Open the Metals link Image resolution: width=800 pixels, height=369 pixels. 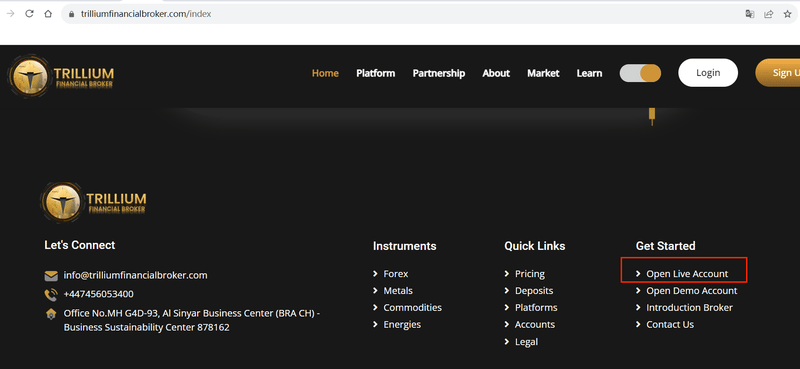[398, 291]
